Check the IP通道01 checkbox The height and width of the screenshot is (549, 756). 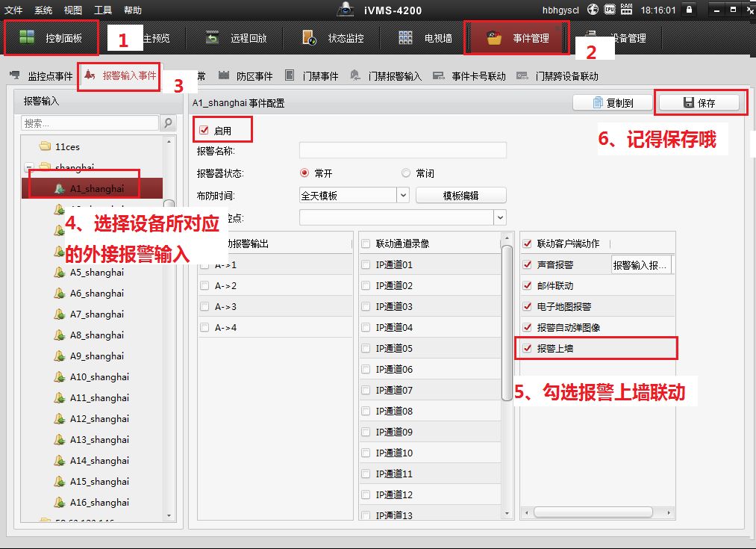click(366, 264)
